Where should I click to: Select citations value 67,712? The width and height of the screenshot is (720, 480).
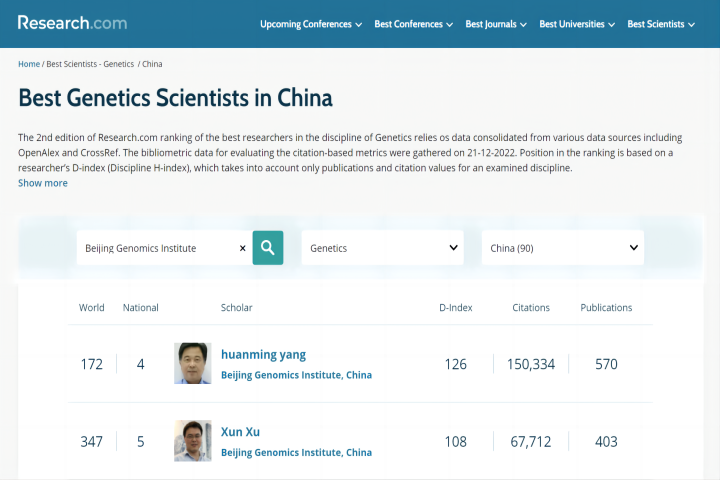tap(531, 441)
